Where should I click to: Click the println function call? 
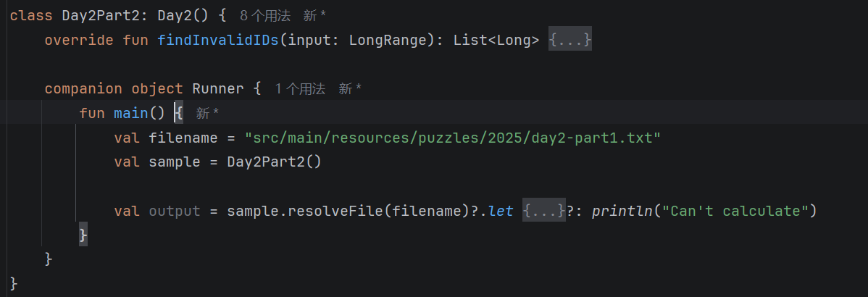pyautogui.click(x=623, y=211)
